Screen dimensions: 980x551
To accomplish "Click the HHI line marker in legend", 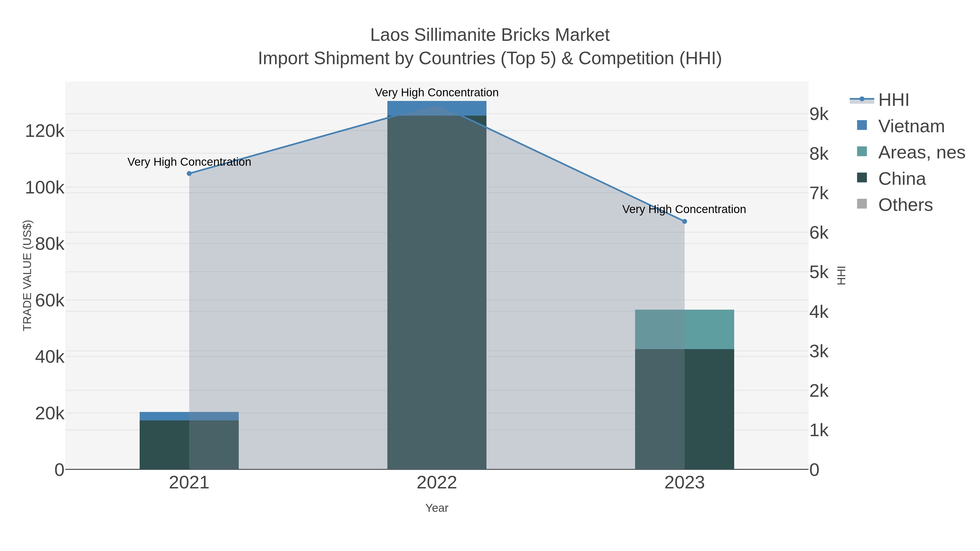I will point(862,99).
